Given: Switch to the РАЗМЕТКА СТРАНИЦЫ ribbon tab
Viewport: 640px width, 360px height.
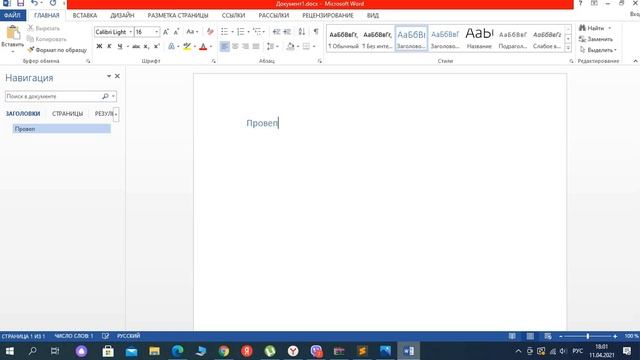Looking at the screenshot, I should pos(178,16).
